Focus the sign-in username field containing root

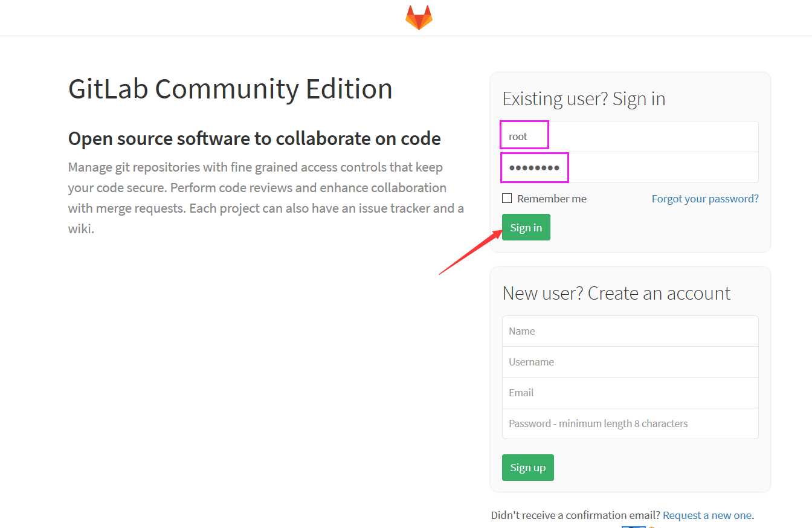(630, 137)
